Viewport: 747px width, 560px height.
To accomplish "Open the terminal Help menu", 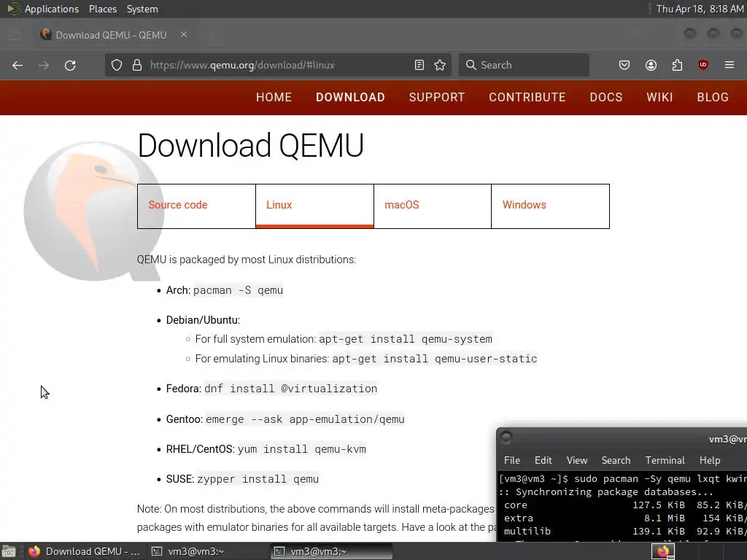I will click(x=710, y=461).
